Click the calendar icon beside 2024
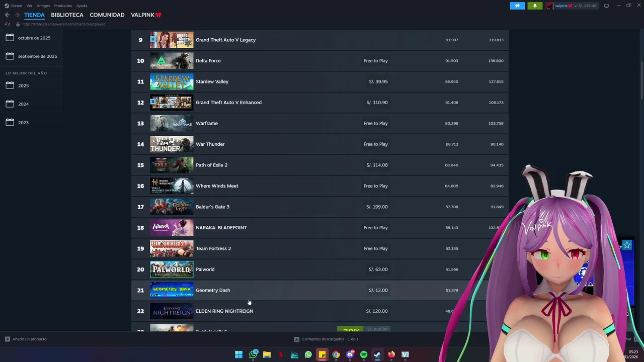The width and height of the screenshot is (644, 362). click(10, 104)
